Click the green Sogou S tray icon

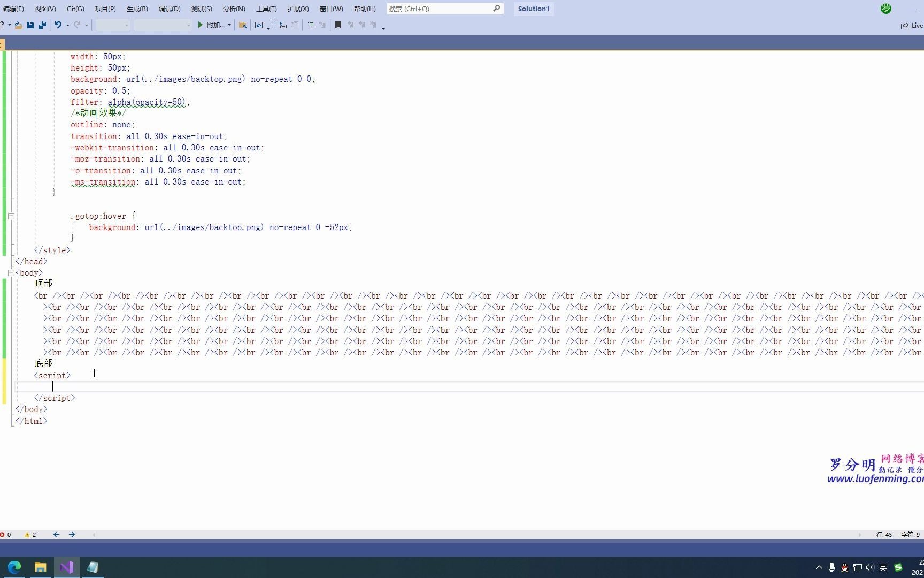tap(898, 567)
